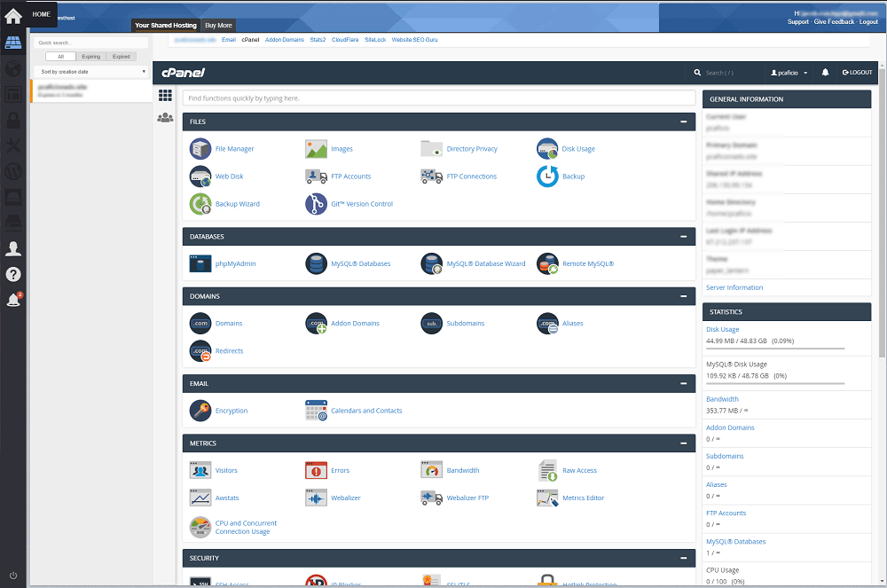Click the FTP Accounts truck icon
This screenshot has height=588, width=887.
(317, 176)
